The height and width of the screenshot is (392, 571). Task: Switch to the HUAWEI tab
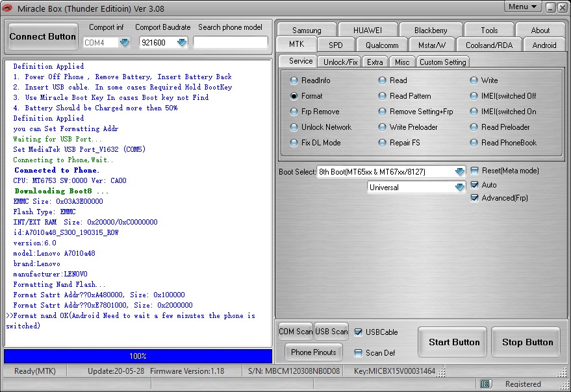tap(368, 31)
